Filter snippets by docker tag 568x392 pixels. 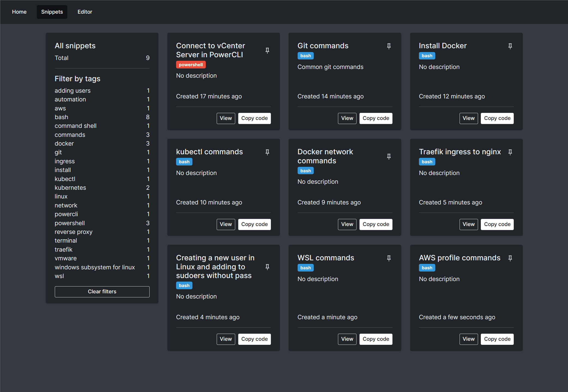point(64,143)
